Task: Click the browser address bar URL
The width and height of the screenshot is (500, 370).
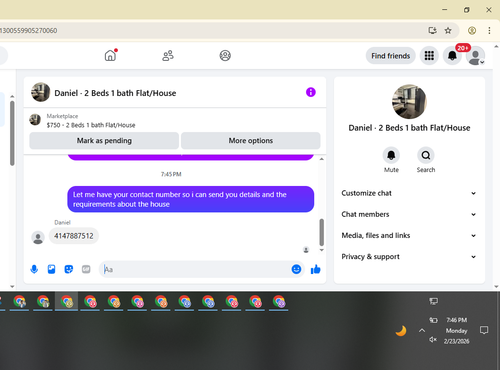Action: click(29, 31)
